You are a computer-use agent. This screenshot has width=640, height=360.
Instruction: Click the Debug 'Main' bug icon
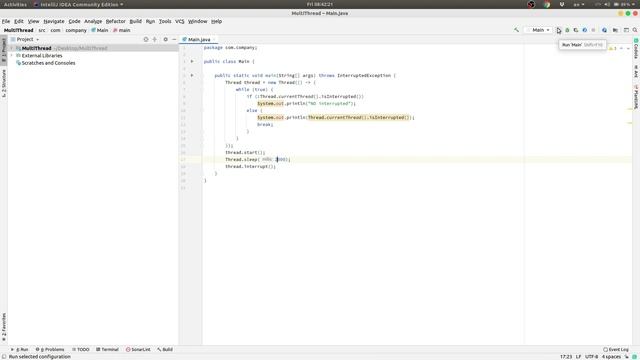tap(567, 30)
